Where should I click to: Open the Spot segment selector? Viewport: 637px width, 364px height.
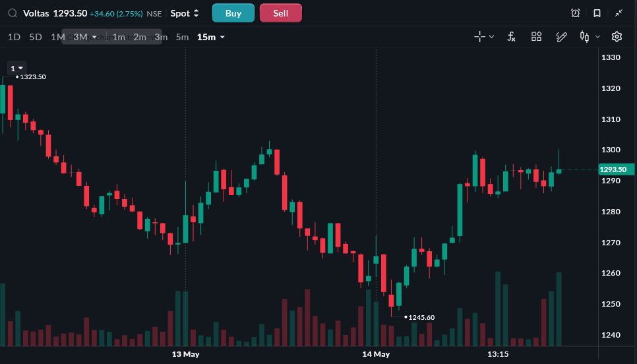pos(185,13)
